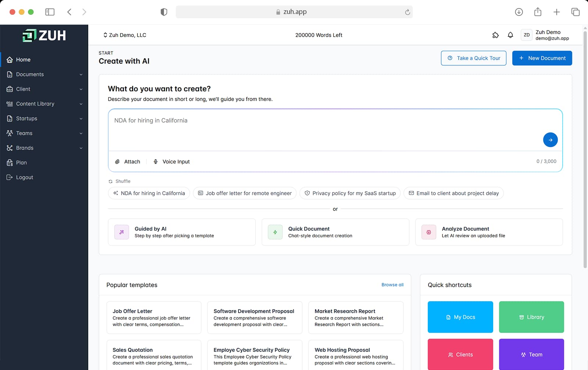Click the Logout icon
Viewport: 588px width, 370px height.
[x=10, y=177]
